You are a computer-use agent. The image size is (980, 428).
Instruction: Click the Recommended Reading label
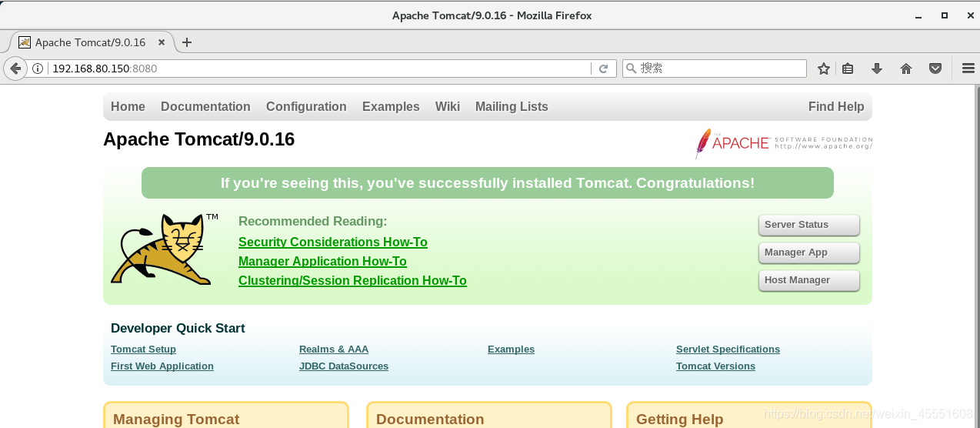click(313, 222)
